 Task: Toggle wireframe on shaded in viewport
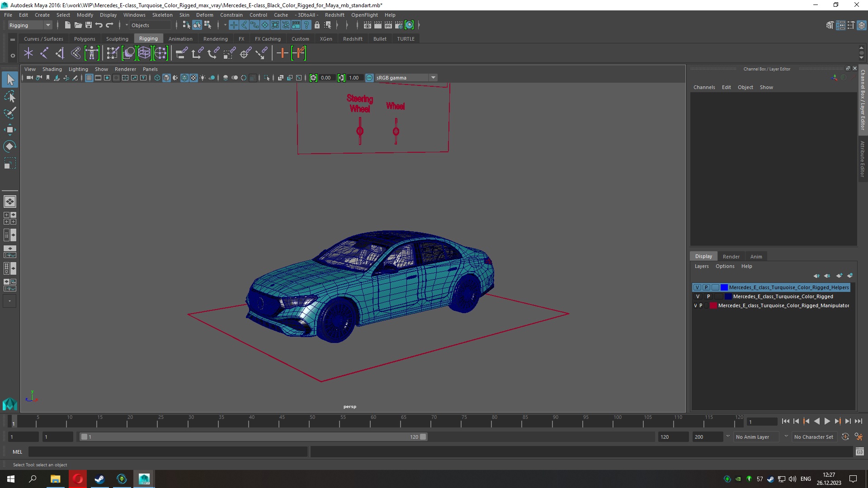click(184, 78)
